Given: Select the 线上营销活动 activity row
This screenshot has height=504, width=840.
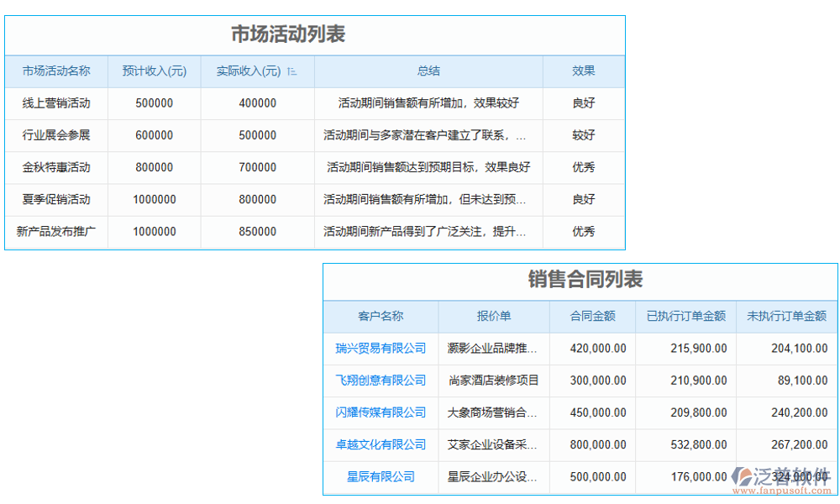Looking at the screenshot, I should (x=56, y=103).
